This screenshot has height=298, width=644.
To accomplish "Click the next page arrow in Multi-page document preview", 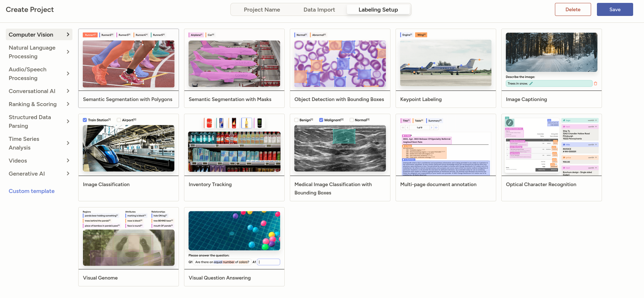I will click(431, 128).
